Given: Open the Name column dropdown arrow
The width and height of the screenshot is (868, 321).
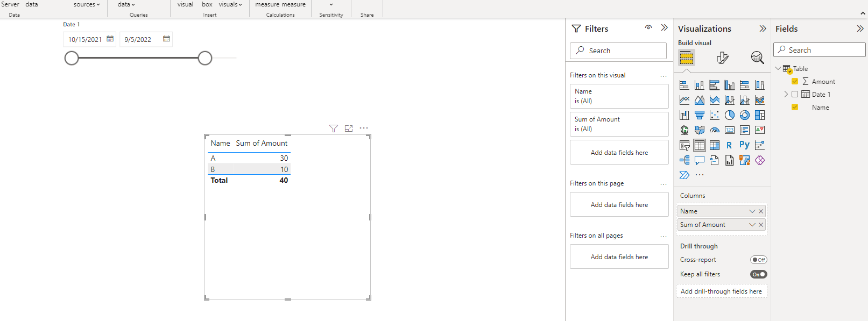Looking at the screenshot, I should point(752,211).
